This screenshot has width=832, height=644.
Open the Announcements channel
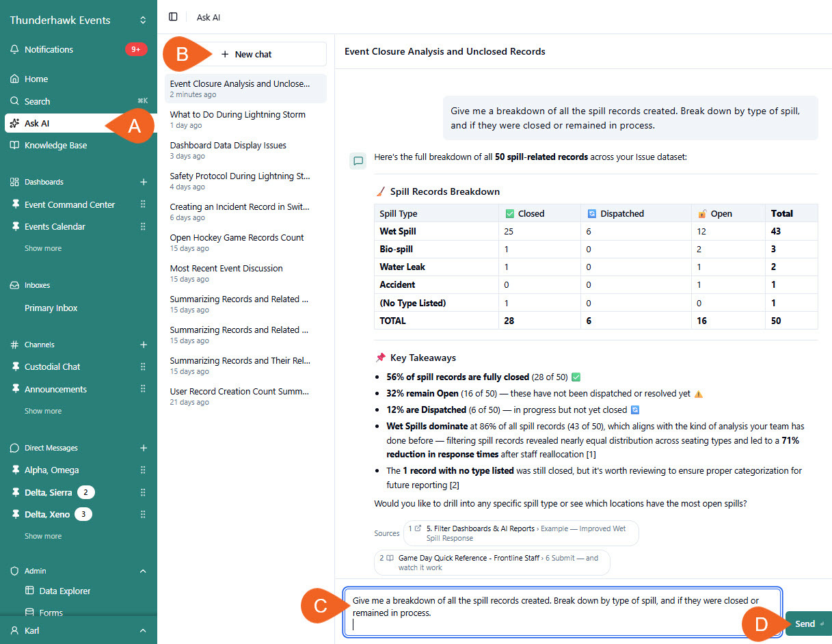55,389
